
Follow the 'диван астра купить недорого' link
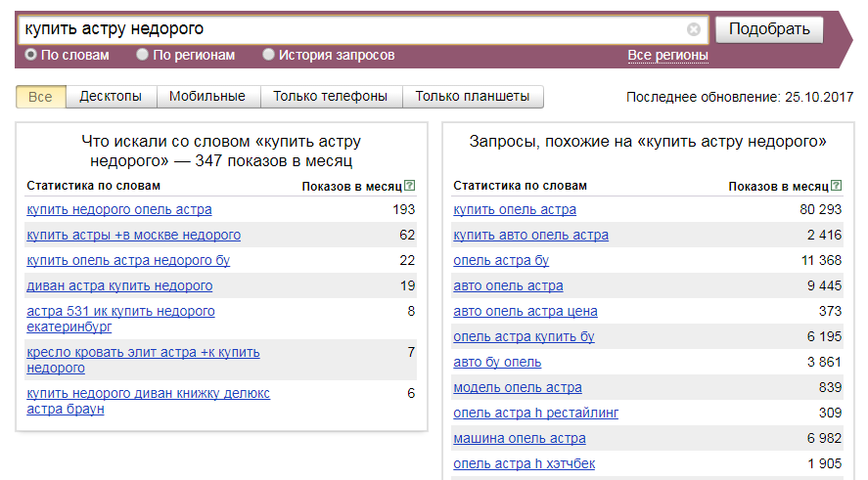(x=119, y=285)
